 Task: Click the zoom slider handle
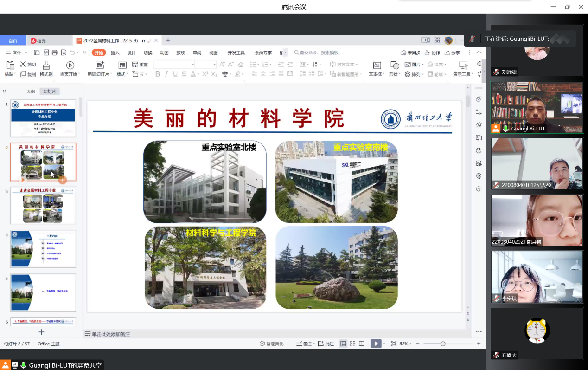(443, 344)
